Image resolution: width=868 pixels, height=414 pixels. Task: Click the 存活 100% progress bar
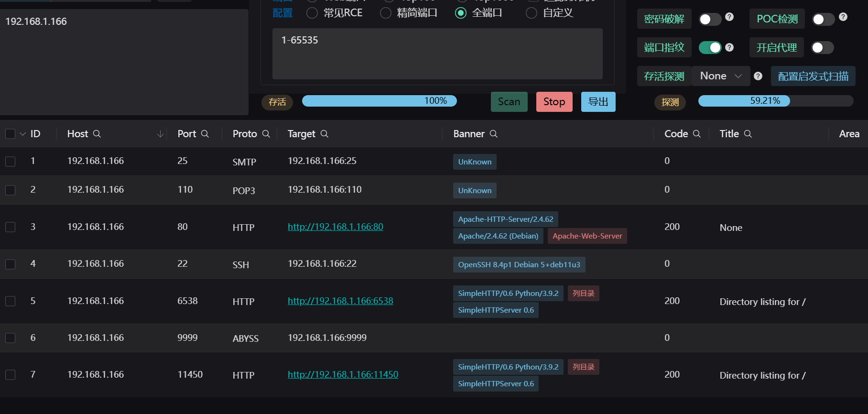click(380, 101)
